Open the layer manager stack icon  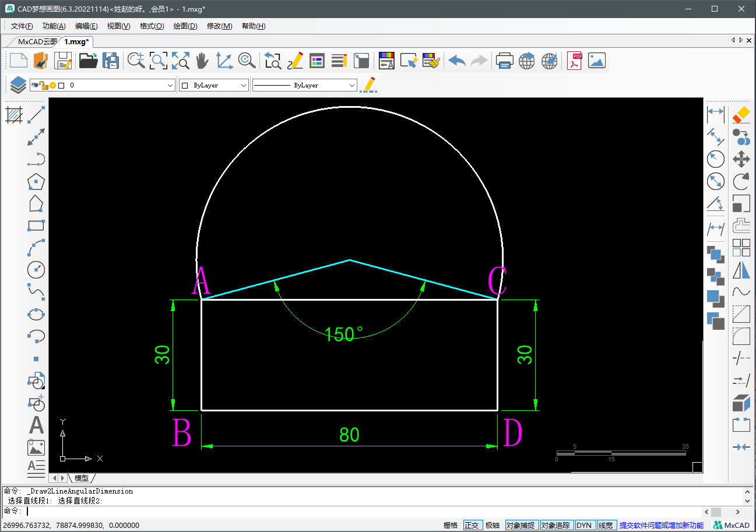[x=19, y=85]
